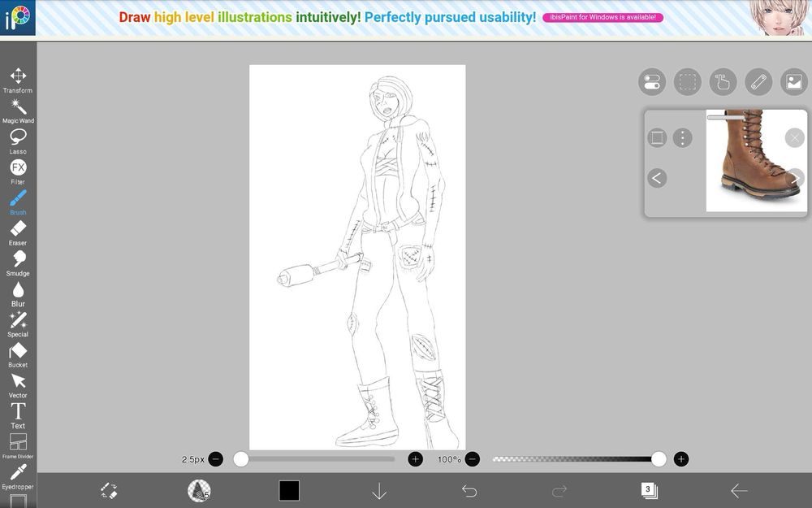This screenshot has height=508, width=812.
Task: Decrease brush thickness with minus button
Action: [215, 459]
